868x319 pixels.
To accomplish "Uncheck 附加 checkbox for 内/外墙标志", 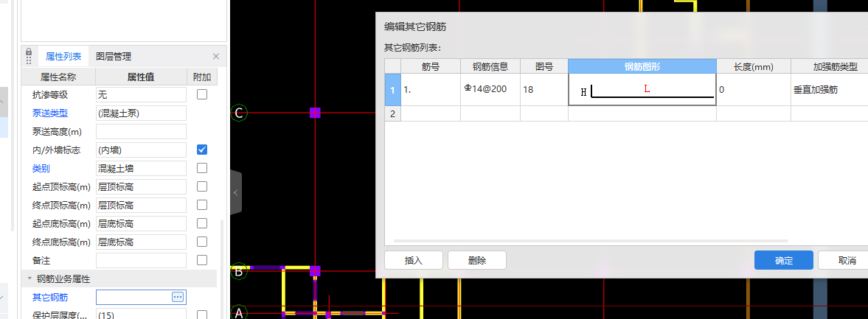I will coord(202,150).
